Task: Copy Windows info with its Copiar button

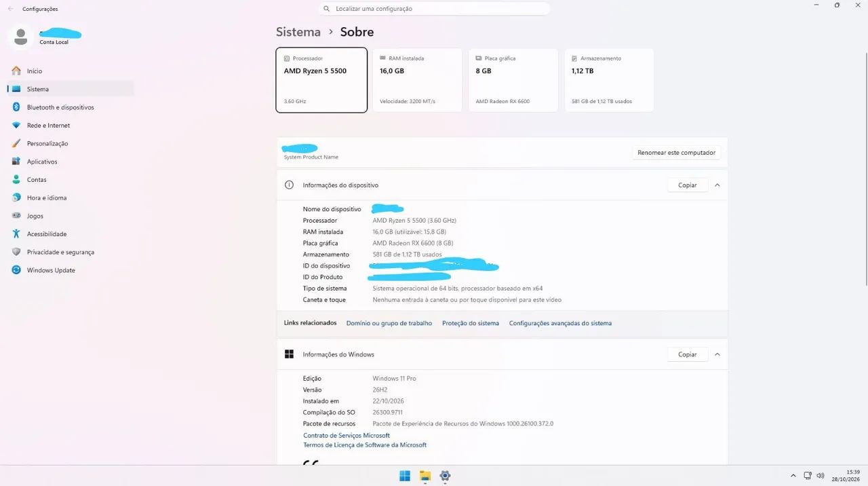Action: (688, 354)
